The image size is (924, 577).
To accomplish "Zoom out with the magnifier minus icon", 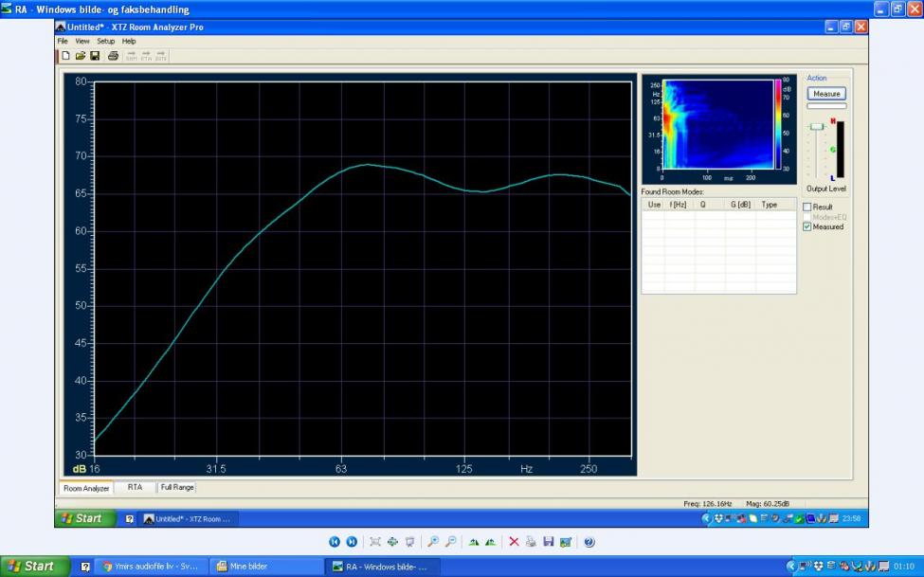I will tap(450, 542).
